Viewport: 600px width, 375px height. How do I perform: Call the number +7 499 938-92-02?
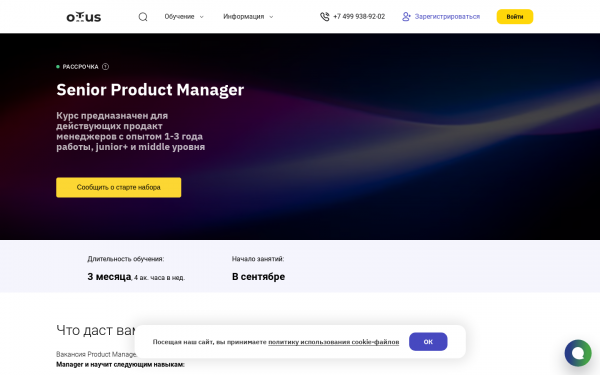click(359, 17)
